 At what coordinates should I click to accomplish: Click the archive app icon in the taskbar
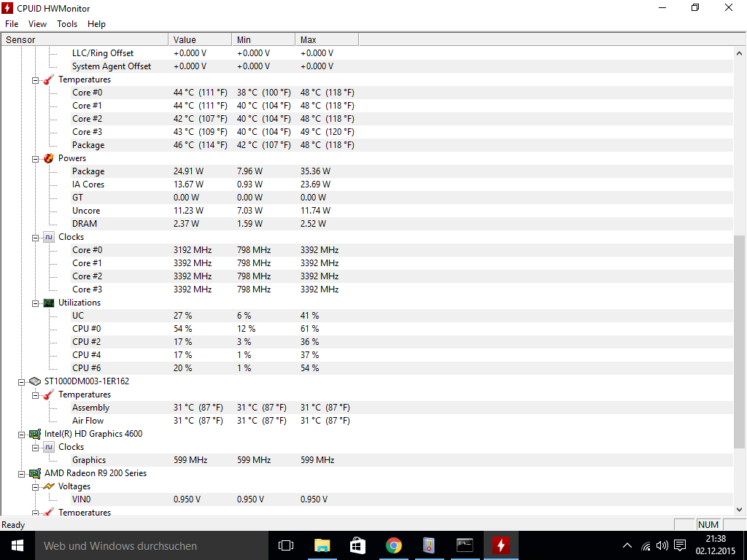[x=429, y=545]
